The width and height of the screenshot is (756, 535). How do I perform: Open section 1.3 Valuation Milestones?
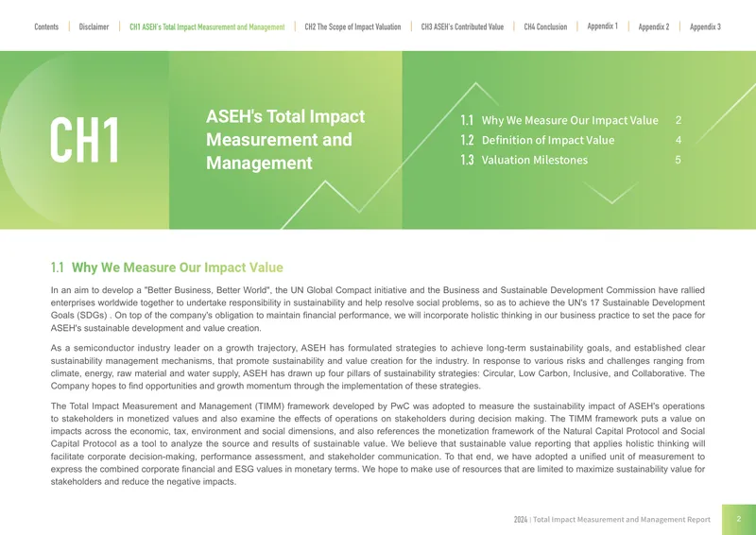524,160
